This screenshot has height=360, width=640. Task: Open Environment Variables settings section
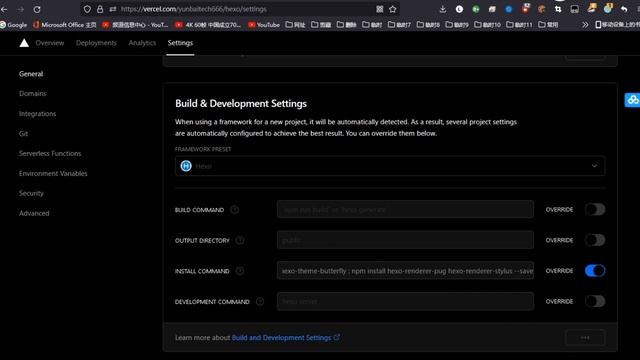click(x=53, y=173)
